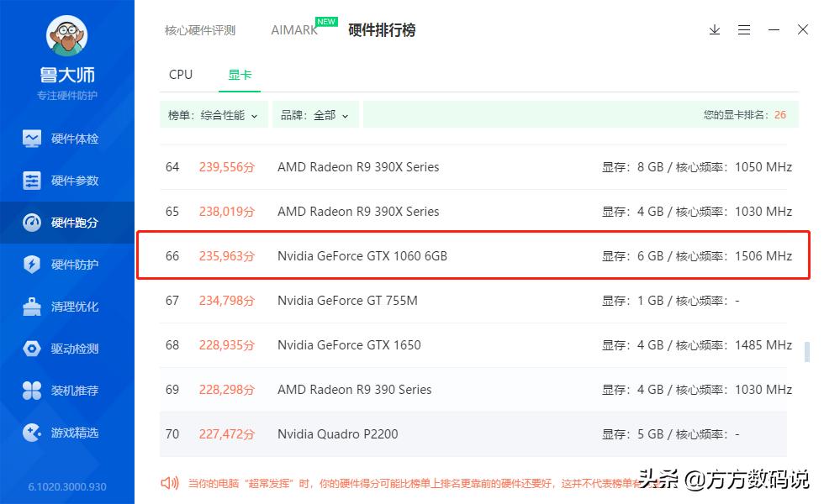Select the 清理优化 sidebar icon

click(67, 306)
